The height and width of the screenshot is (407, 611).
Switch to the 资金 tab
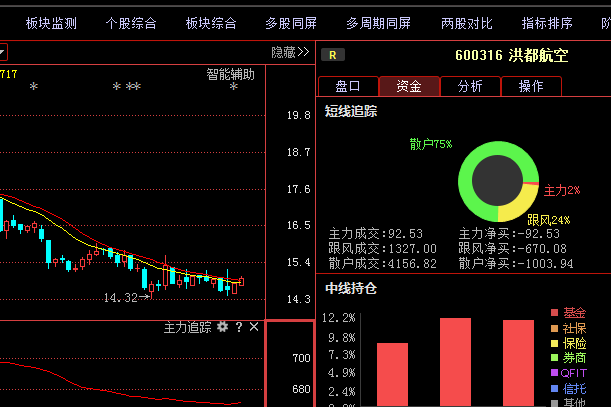click(x=409, y=86)
